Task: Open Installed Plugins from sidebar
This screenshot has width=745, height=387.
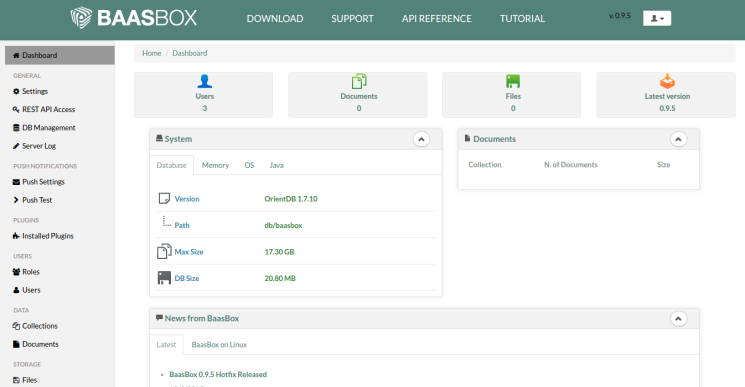Action: [x=48, y=236]
